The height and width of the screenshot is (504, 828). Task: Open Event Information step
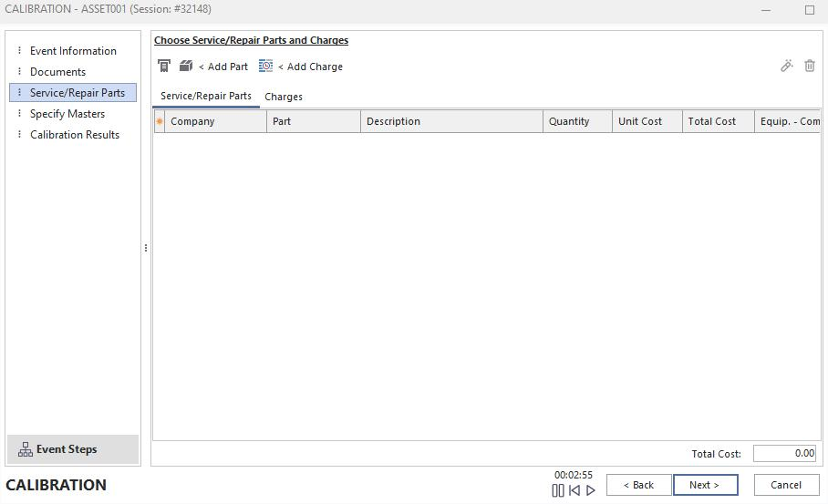pyautogui.click(x=73, y=51)
